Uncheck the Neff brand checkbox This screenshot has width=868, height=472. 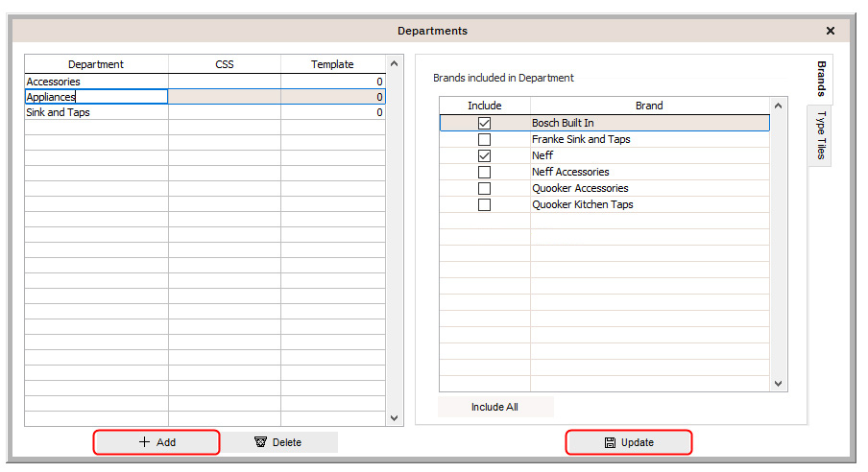pos(484,155)
